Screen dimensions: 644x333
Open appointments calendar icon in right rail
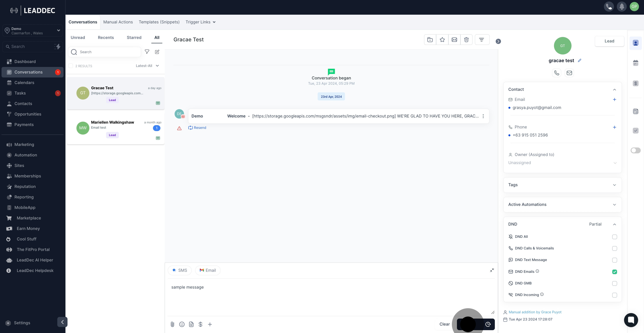pos(635,63)
